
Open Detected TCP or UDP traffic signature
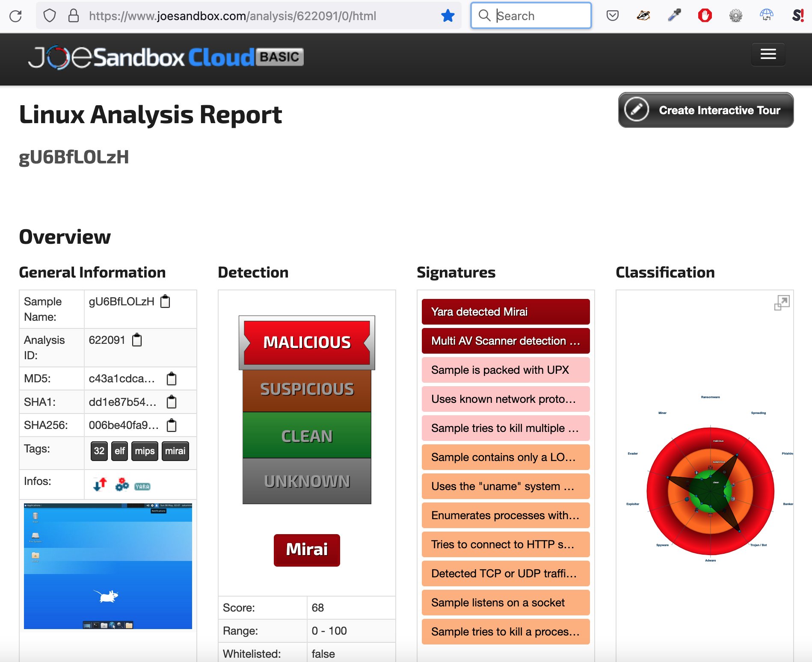(x=506, y=573)
